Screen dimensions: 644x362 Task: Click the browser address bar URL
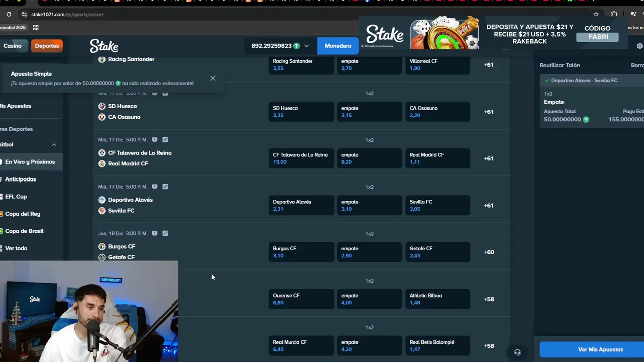[67, 14]
